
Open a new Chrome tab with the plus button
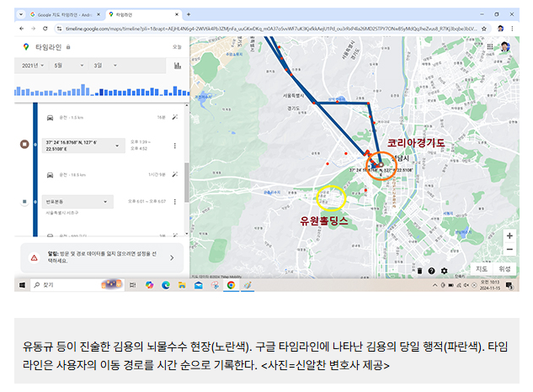[189, 14]
